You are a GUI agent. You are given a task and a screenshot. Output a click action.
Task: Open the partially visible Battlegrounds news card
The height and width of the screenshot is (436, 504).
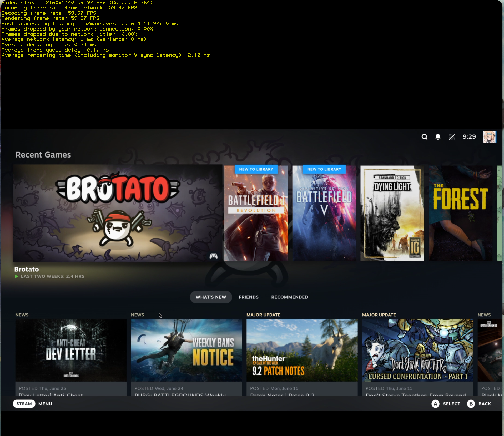point(490,357)
